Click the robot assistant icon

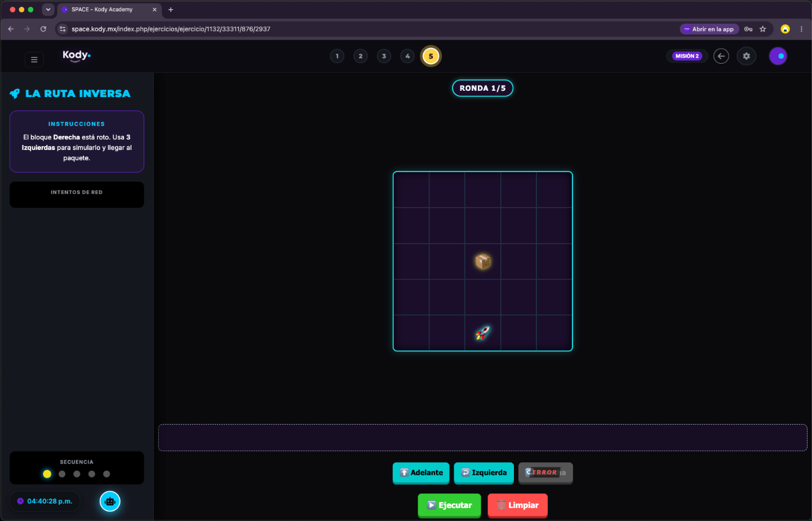click(110, 501)
